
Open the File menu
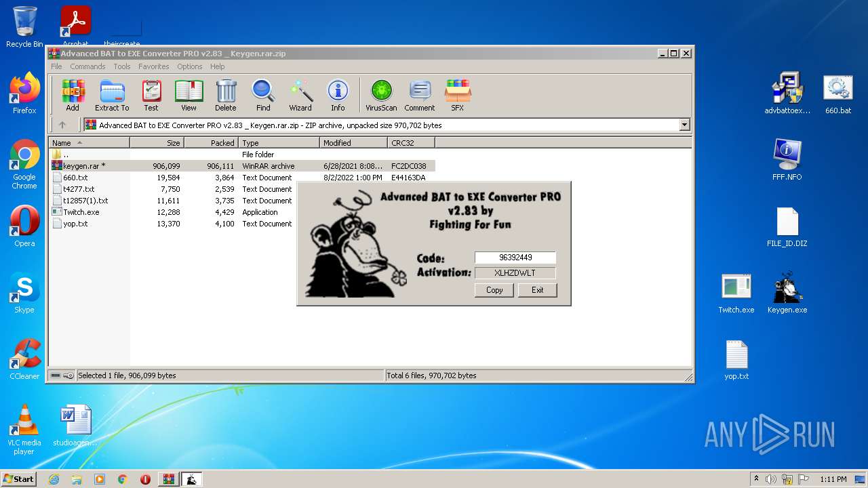tap(56, 66)
